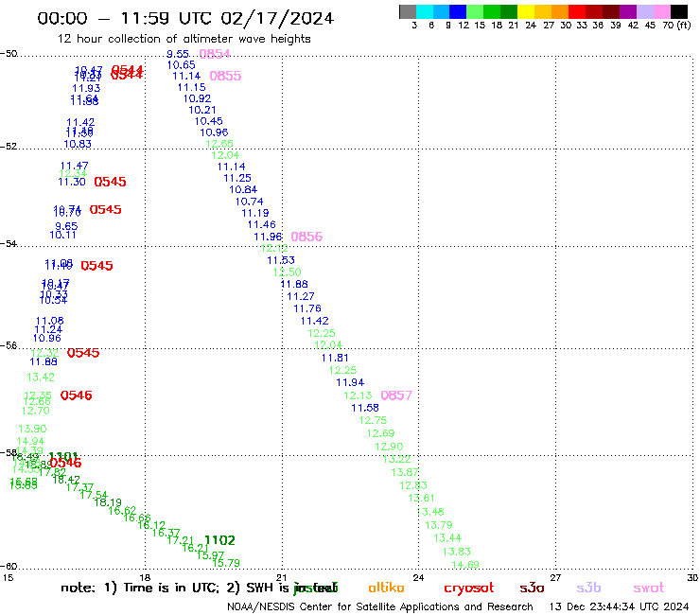This screenshot has height=615, width=700.
Task: Click the wave height value '11.93'
Action: click(86, 88)
